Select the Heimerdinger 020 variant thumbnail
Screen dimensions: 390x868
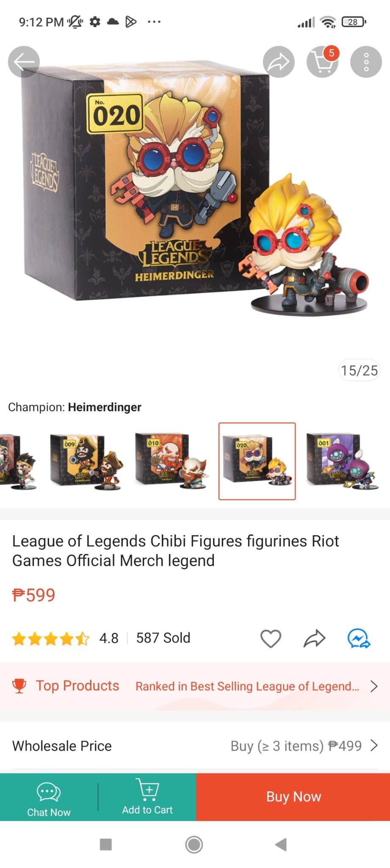tap(257, 461)
